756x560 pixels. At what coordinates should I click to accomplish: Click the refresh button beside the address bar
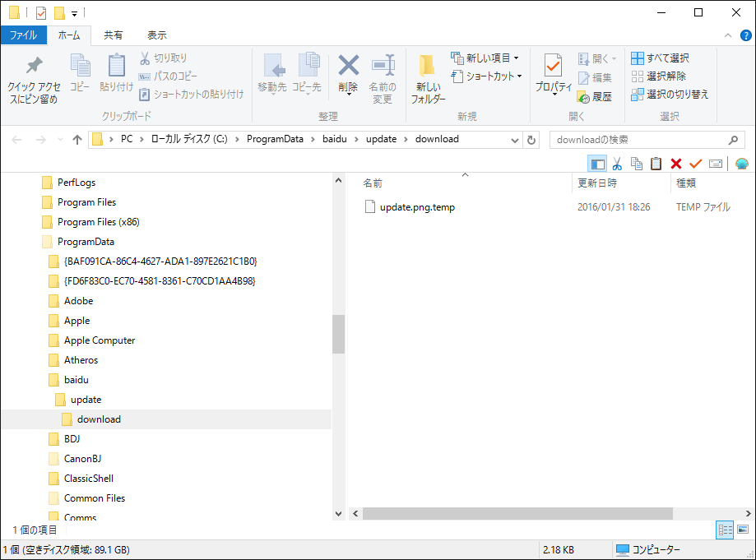point(531,140)
